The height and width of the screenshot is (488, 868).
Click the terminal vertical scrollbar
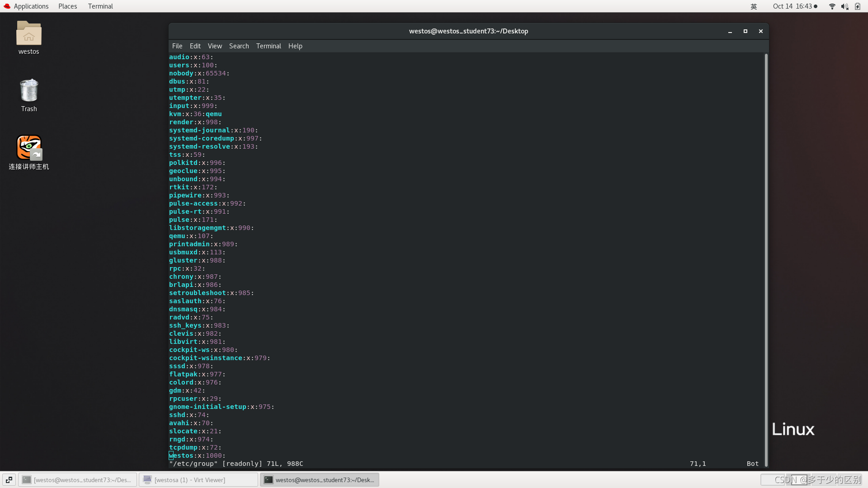pos(766,260)
